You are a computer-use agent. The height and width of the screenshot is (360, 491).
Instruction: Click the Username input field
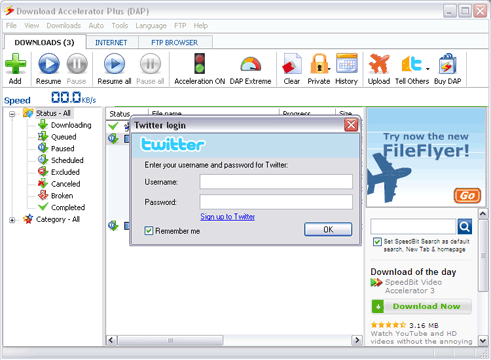point(276,182)
